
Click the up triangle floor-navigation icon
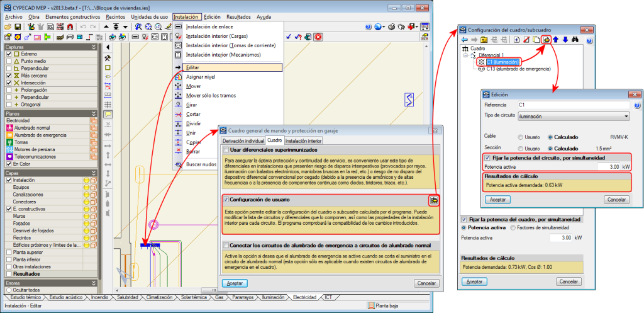click(x=106, y=26)
